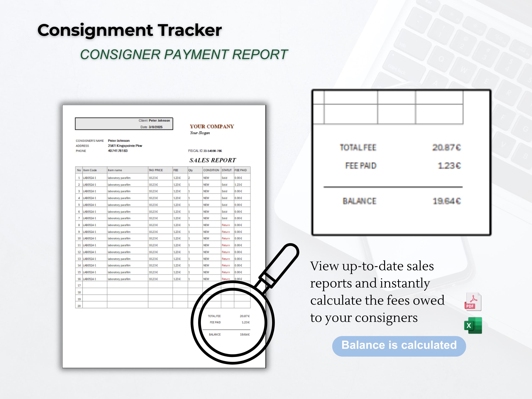Click the large 'TOTAL FEE' label in the enlarged panel
532x399 pixels.
358,147
